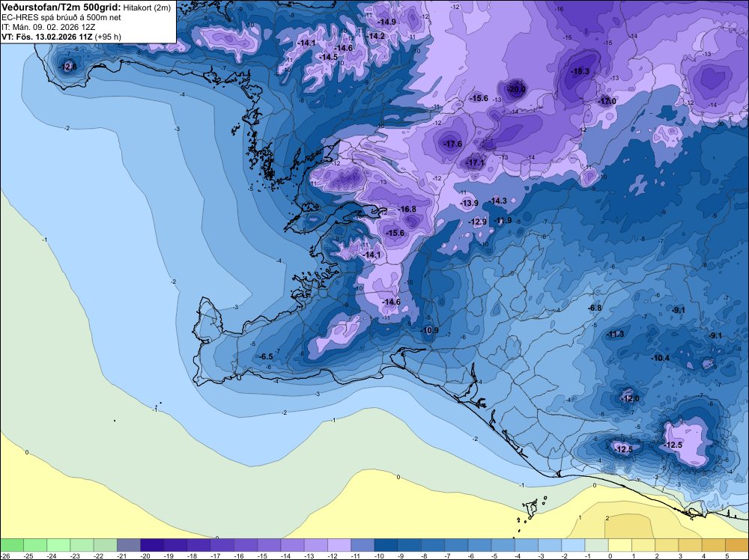Screen dimensions: 749x560
Task: Click the -20.0 temperature label on map
Action: 516,89
